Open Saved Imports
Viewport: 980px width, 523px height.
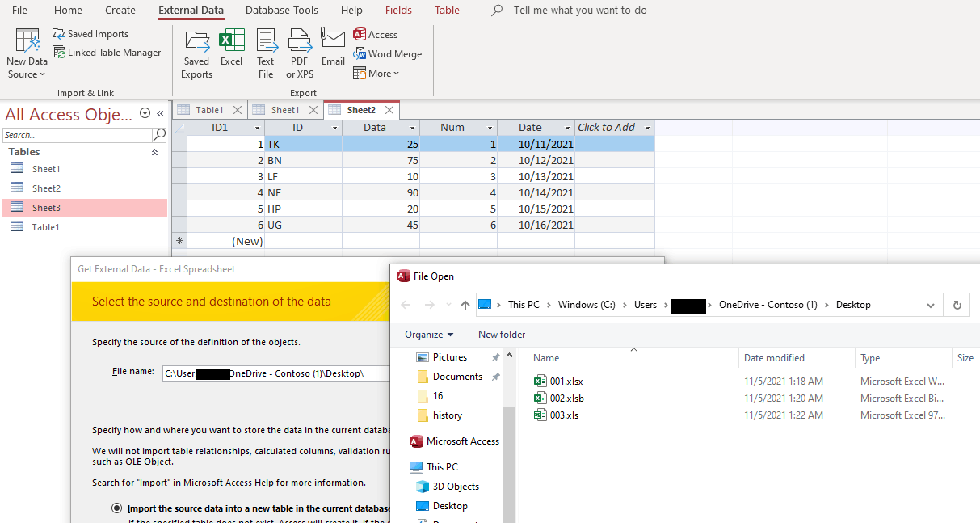click(x=90, y=34)
